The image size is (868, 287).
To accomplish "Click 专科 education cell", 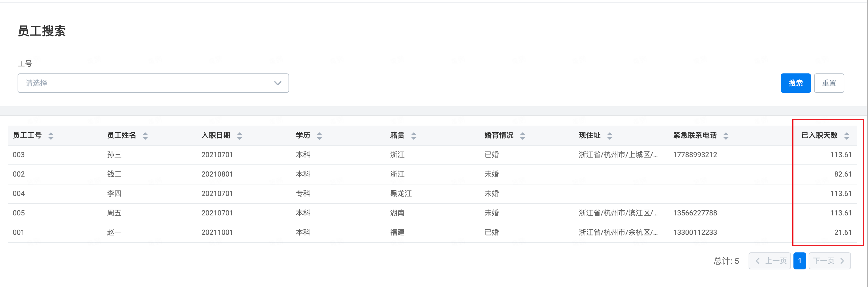I will [303, 194].
